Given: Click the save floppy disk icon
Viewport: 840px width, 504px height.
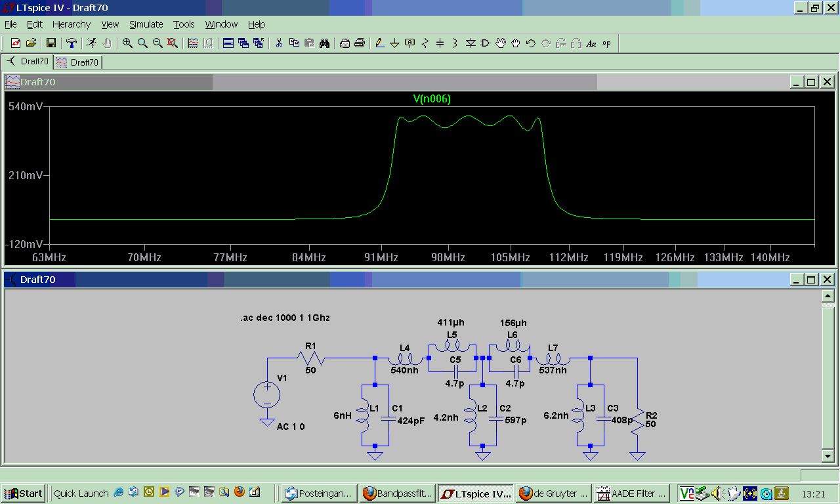Looking at the screenshot, I should point(51,43).
